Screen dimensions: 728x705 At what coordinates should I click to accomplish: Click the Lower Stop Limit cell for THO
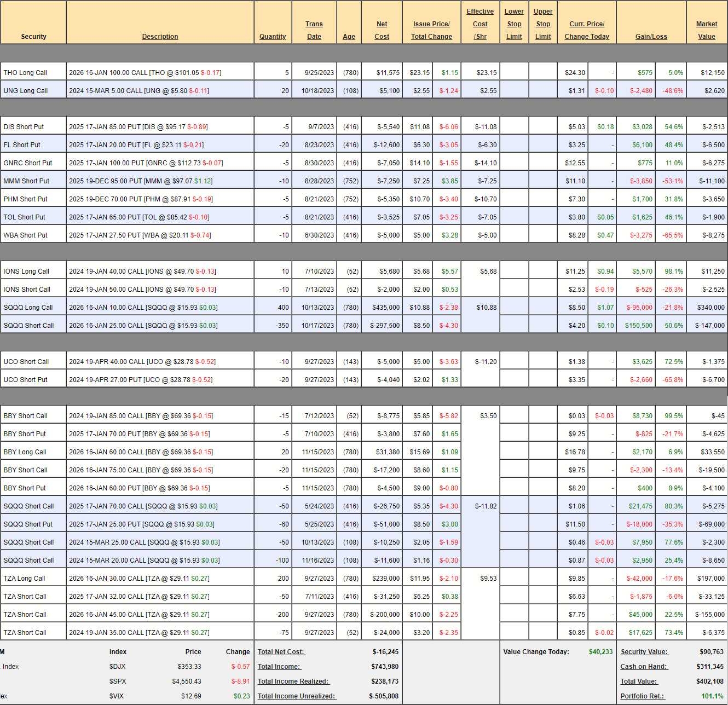pyautogui.click(x=514, y=72)
